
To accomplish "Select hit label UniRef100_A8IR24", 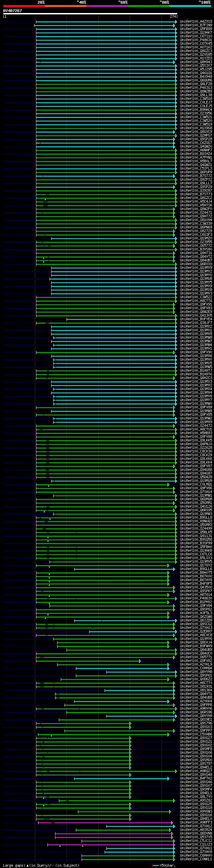I will [196, 830].
